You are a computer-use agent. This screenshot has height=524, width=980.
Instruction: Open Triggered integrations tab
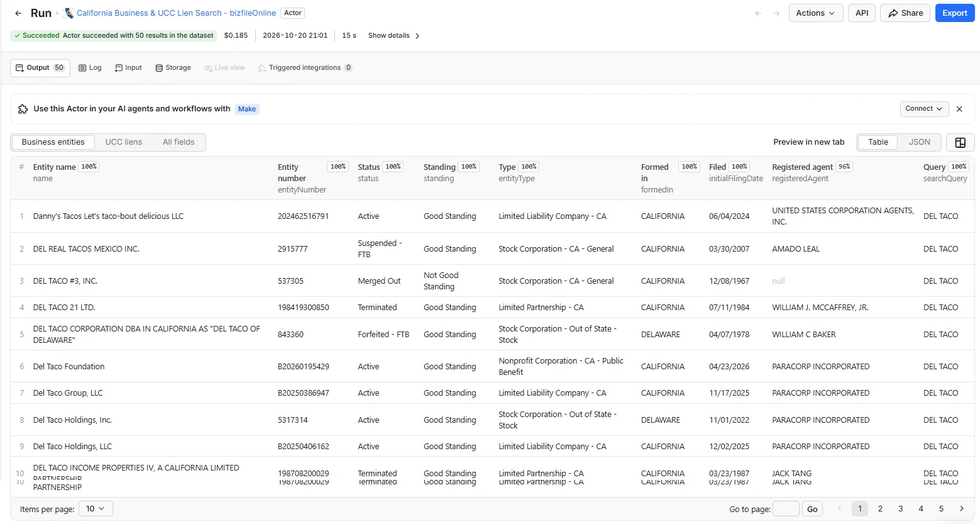point(305,68)
